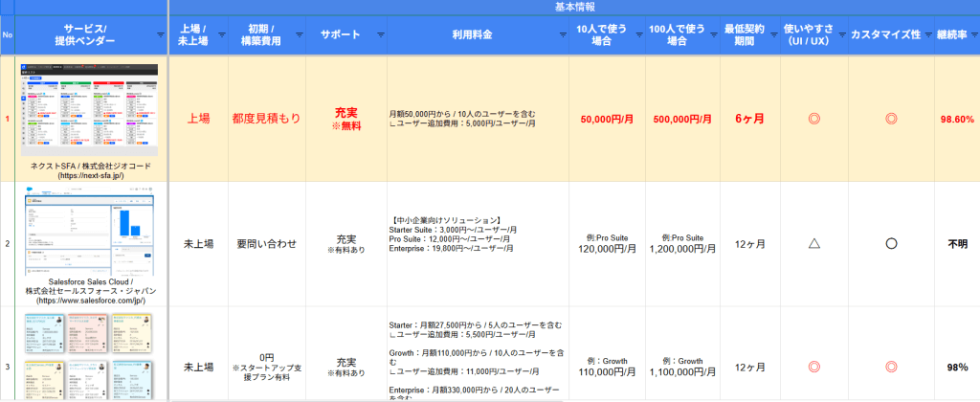
Task: Click the No column header cell
Action: 8,35
